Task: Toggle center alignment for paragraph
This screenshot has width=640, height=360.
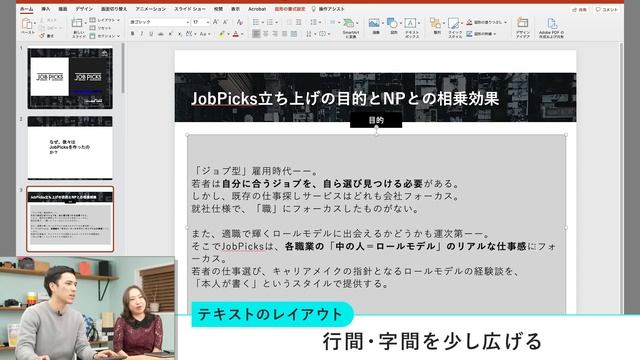Action: [265, 34]
